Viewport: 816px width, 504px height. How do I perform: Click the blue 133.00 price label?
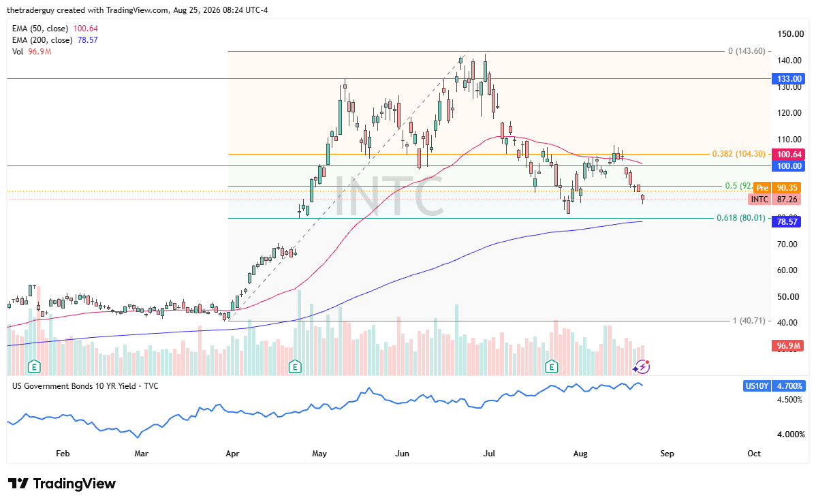[789, 78]
